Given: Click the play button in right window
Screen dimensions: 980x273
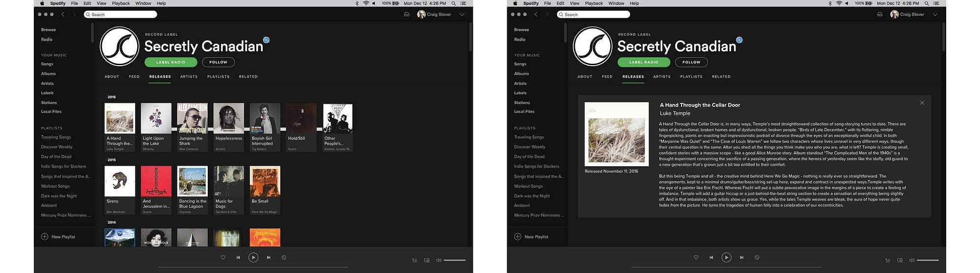Looking at the screenshot, I should [x=726, y=257].
